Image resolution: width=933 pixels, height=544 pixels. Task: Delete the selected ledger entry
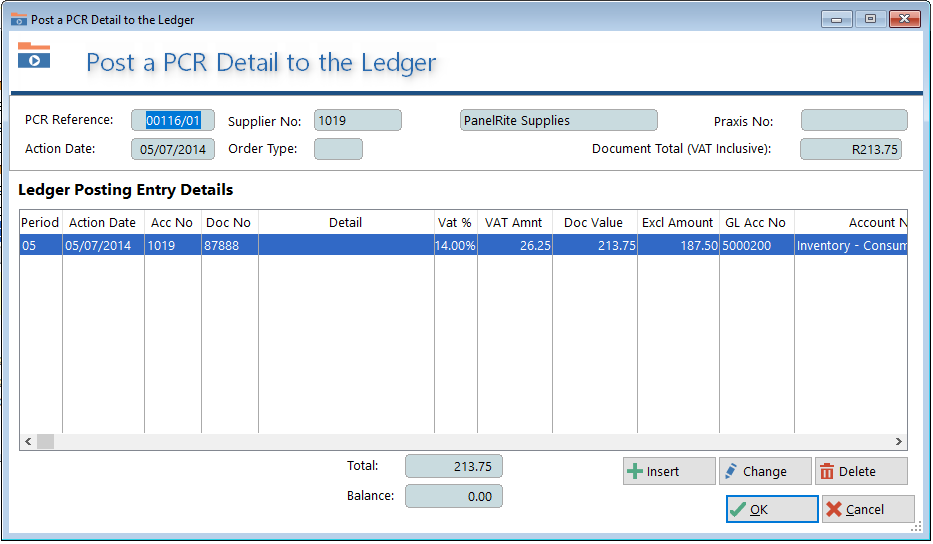pos(862,471)
